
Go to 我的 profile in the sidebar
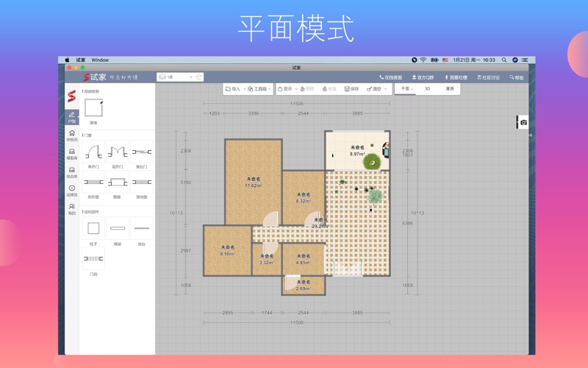(72, 210)
